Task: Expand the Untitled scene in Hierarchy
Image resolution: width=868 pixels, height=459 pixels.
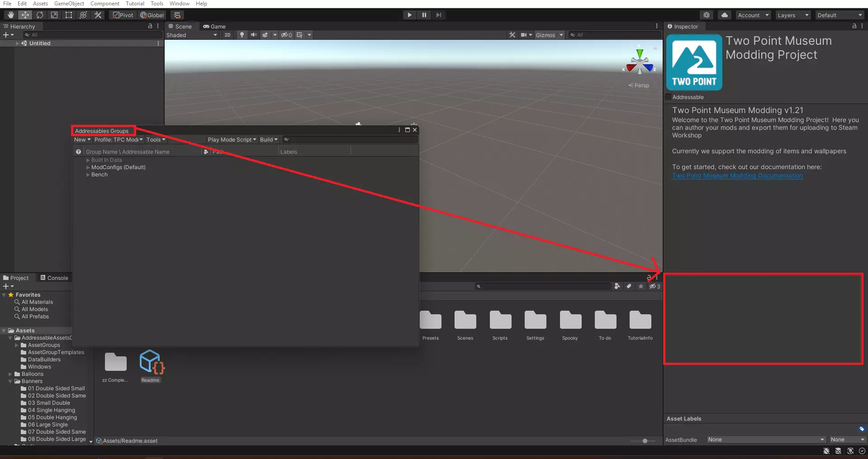Action: (17, 43)
